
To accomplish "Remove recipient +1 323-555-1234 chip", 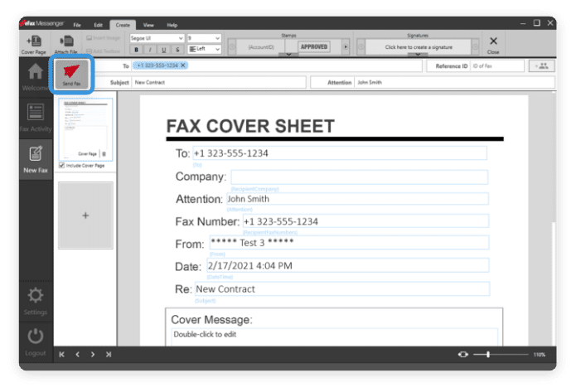I will point(183,65).
